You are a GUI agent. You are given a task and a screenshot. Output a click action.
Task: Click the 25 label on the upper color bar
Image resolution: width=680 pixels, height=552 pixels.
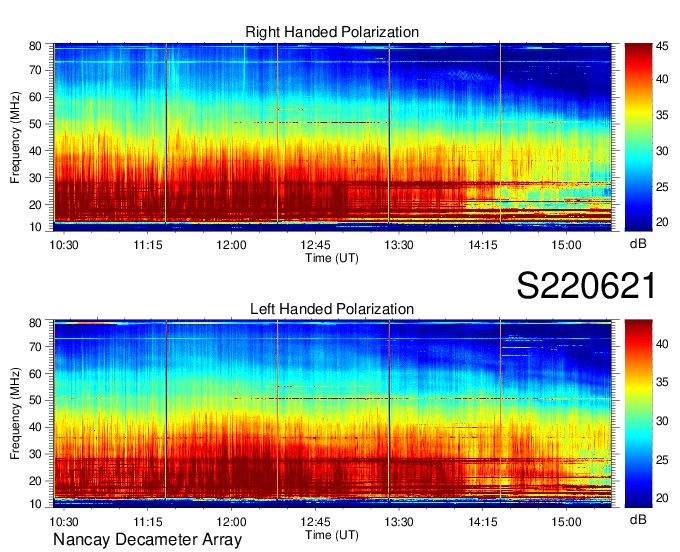tap(662, 187)
